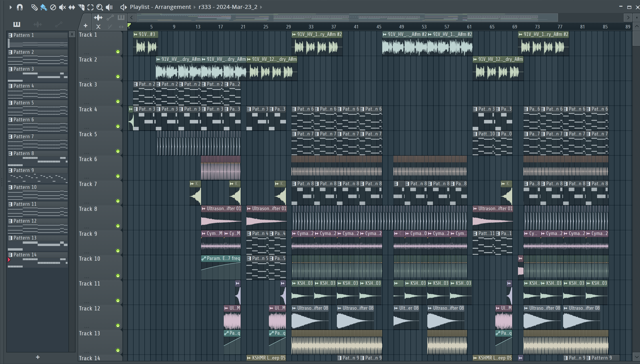Show automation clips in the picker panel
This screenshot has height=364, width=640.
click(59, 24)
